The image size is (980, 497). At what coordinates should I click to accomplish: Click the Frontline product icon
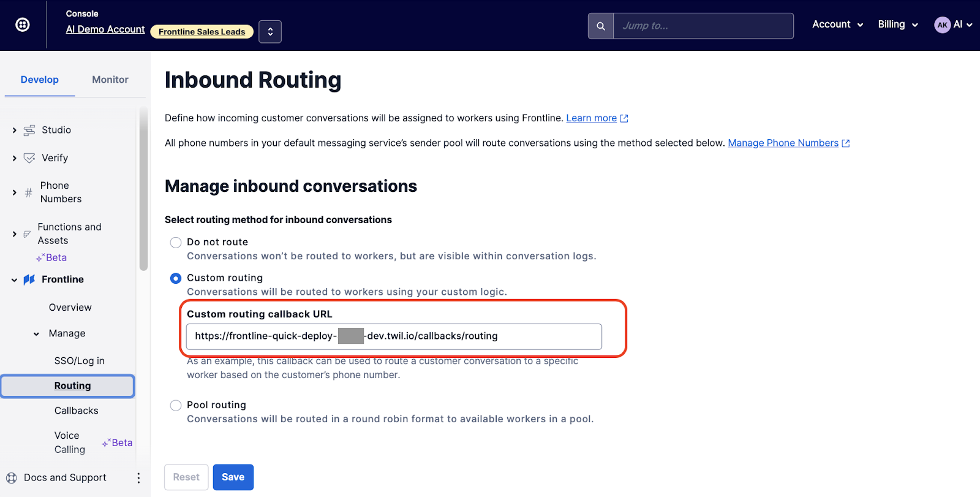tap(29, 279)
